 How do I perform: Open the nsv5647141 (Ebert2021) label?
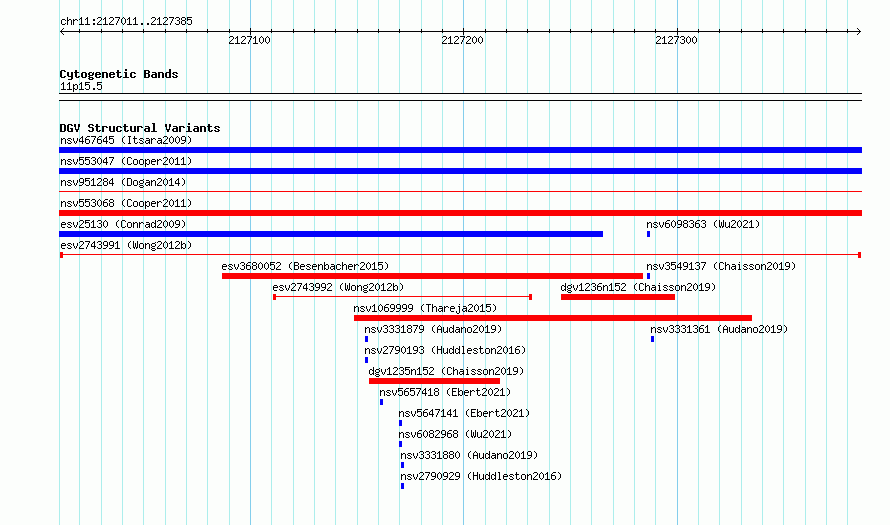click(464, 413)
